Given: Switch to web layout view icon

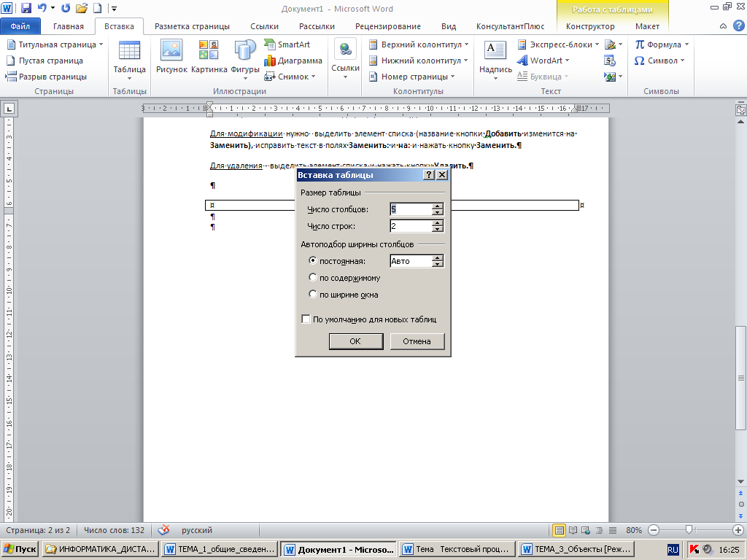Looking at the screenshot, I should coord(586,530).
